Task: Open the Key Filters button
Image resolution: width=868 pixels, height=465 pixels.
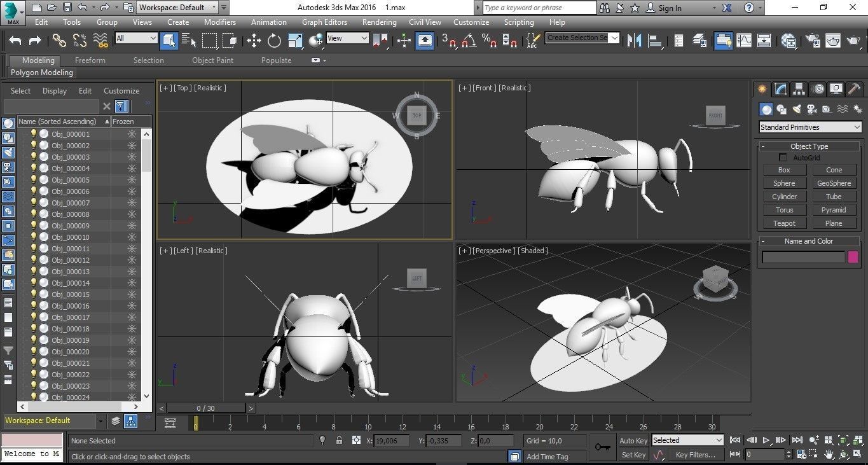Action: click(x=695, y=455)
